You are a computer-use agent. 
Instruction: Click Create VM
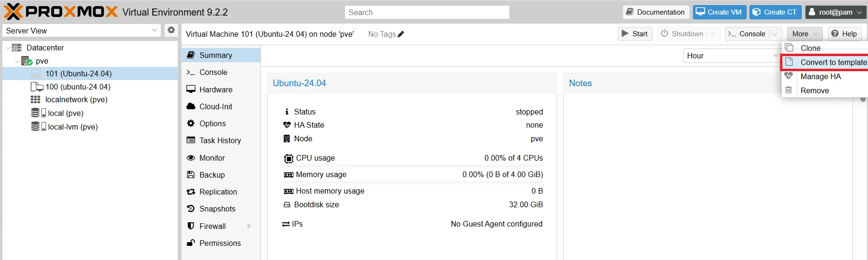[x=719, y=12]
